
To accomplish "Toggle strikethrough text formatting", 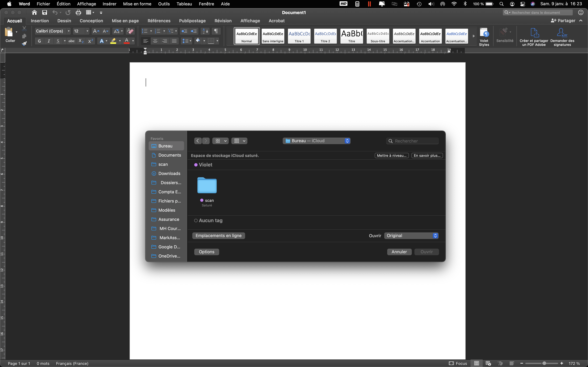I will 71,41.
